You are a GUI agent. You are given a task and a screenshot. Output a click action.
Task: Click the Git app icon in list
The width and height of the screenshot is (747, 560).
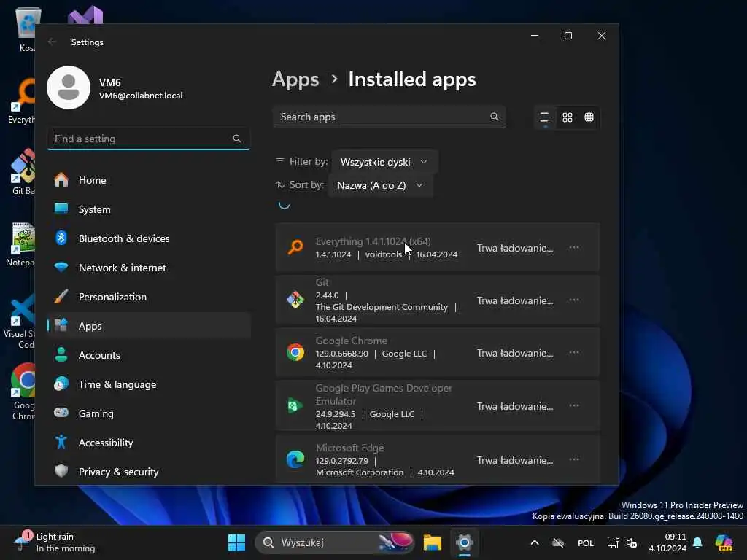[295, 300]
